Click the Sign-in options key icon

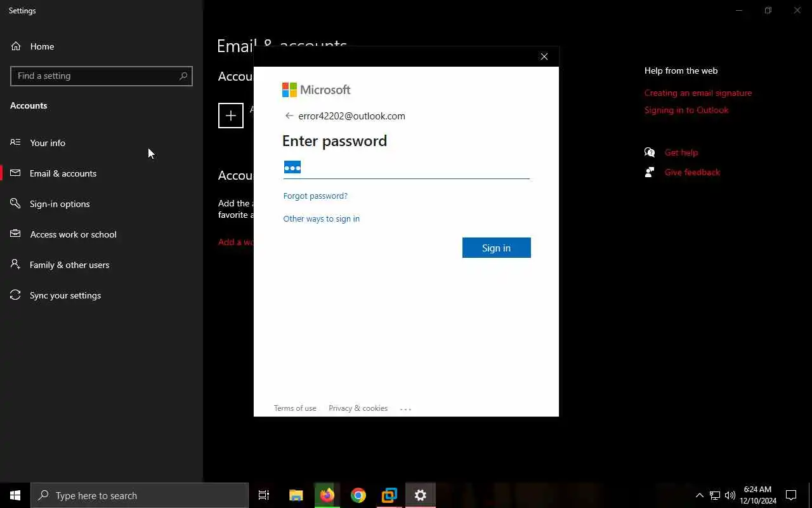(x=15, y=203)
